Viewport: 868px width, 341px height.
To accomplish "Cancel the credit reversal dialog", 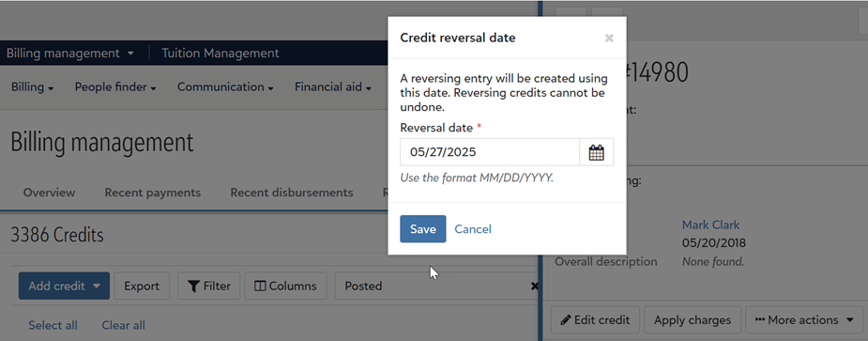I will coord(473,229).
